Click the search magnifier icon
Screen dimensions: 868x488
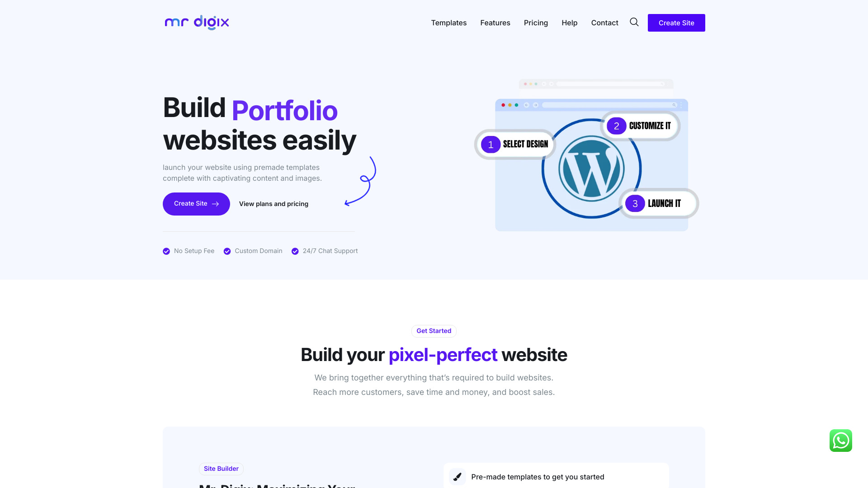[x=634, y=22]
